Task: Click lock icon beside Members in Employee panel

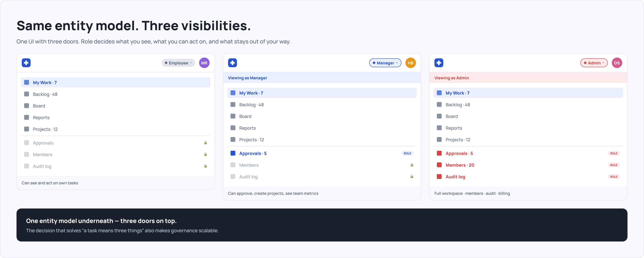Action: coord(205,155)
